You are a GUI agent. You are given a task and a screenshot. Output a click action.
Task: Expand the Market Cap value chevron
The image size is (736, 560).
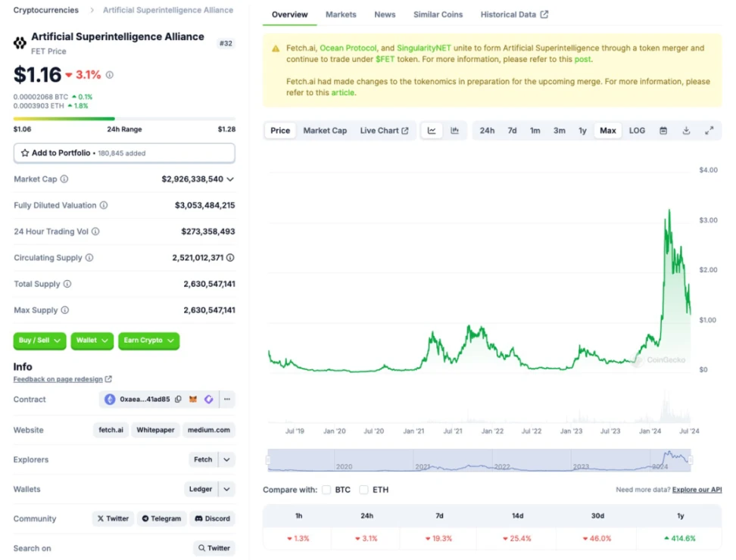230,179
